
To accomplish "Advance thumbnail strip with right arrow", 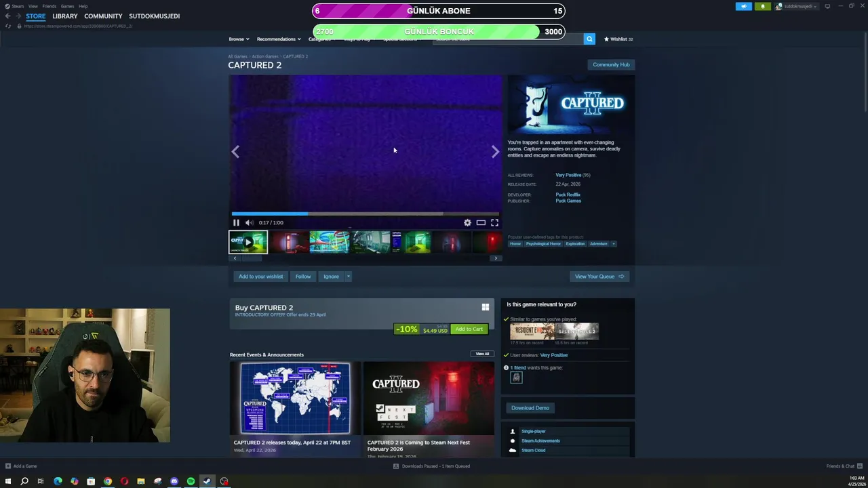I will click(496, 258).
